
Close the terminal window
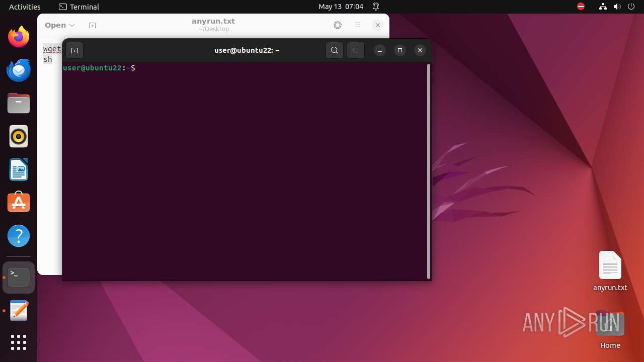[420, 50]
